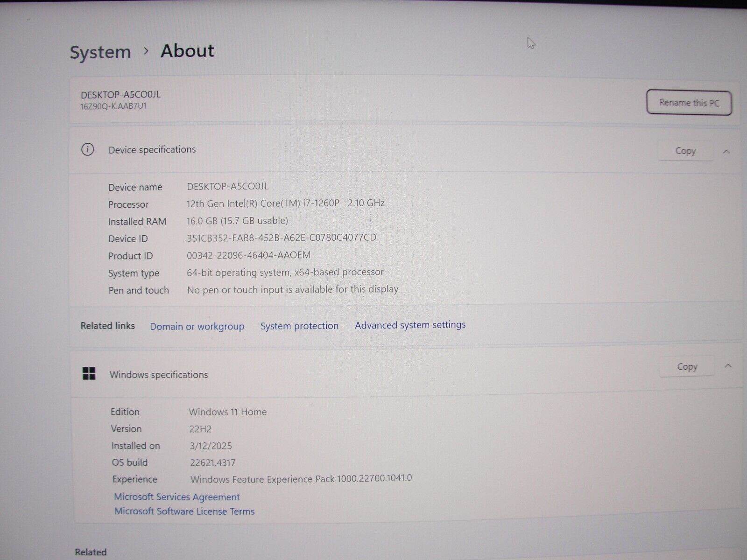Screen dimensions: 747x560
Task: Click the breadcrumb arrow between System and About
Action: tap(146, 50)
